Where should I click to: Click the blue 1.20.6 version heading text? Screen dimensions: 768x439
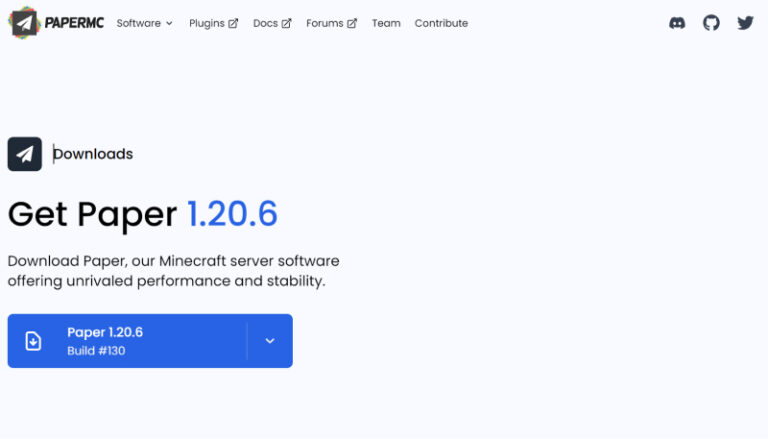[x=232, y=214]
